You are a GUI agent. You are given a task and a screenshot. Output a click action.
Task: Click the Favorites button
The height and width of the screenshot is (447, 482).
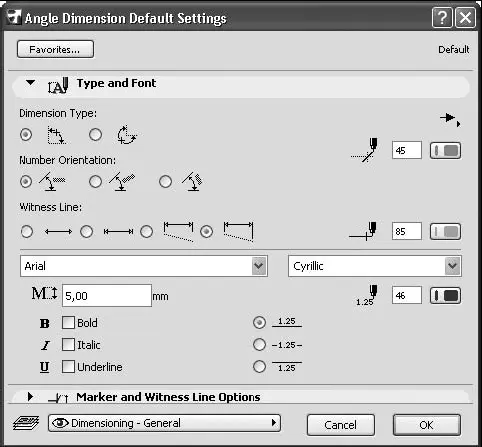pyautogui.click(x=55, y=49)
